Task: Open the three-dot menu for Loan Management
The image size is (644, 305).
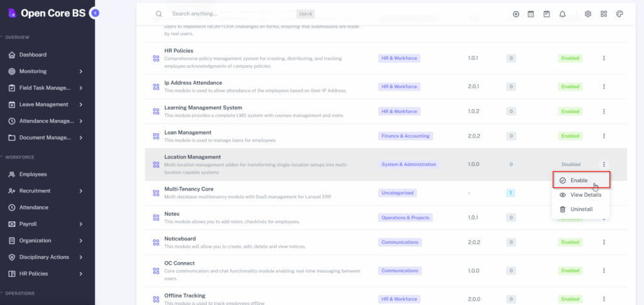Action: (604, 136)
